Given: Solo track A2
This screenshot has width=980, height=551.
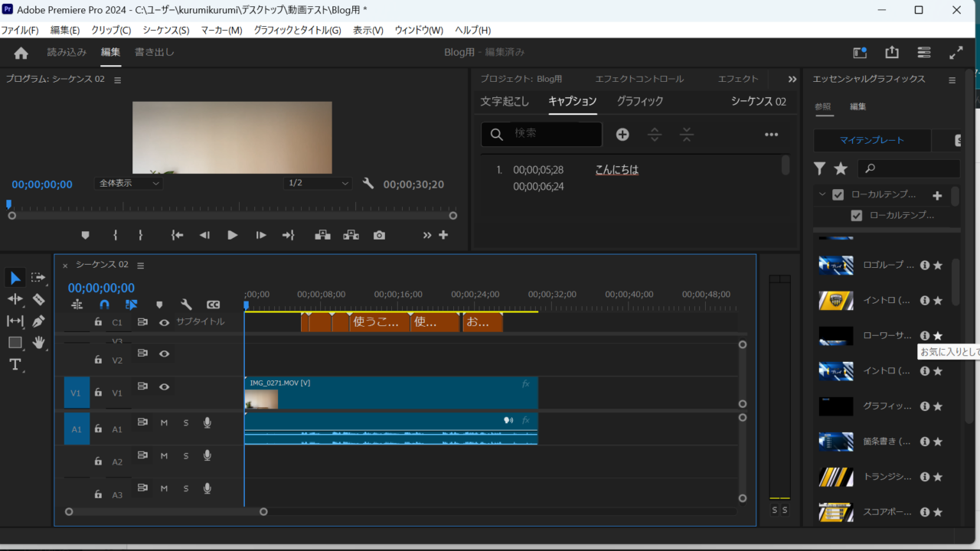Looking at the screenshot, I should click(185, 455).
